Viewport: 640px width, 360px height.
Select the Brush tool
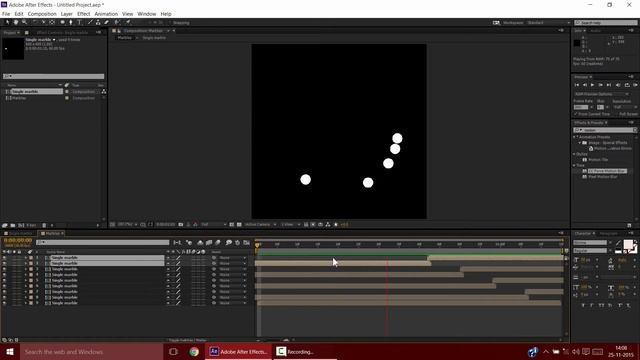(x=90, y=22)
